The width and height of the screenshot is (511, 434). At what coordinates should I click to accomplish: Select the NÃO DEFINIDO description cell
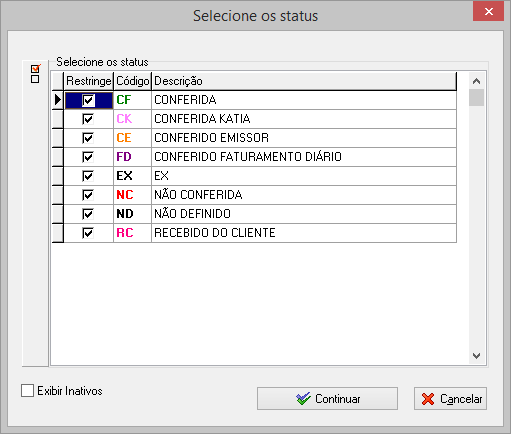(x=304, y=214)
